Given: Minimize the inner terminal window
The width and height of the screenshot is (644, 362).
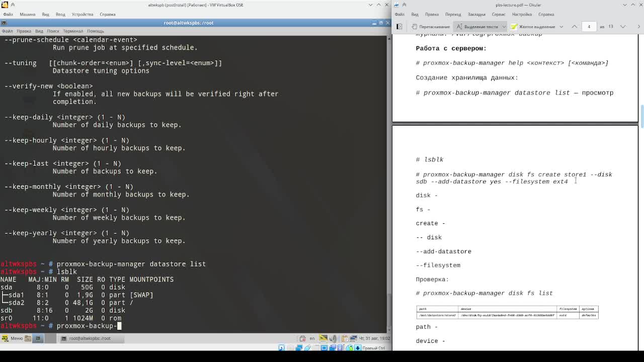Looking at the screenshot, I should [374, 23].
